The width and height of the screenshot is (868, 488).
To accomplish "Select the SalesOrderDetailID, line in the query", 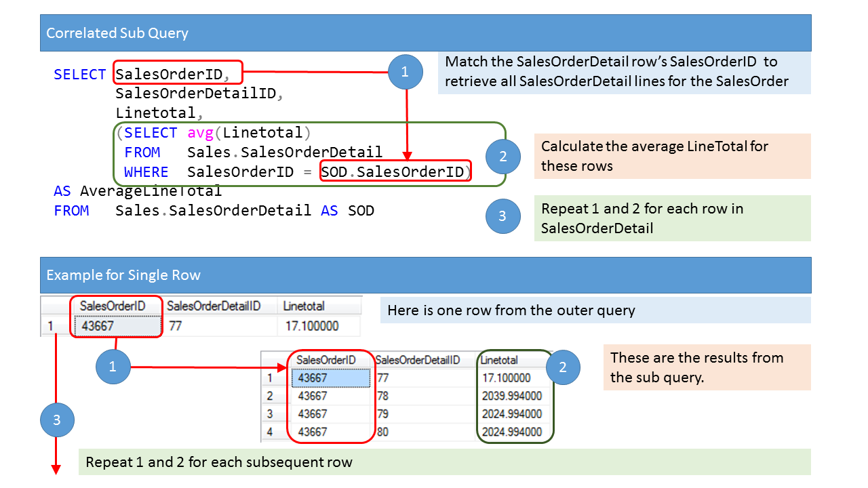I will coord(199,94).
